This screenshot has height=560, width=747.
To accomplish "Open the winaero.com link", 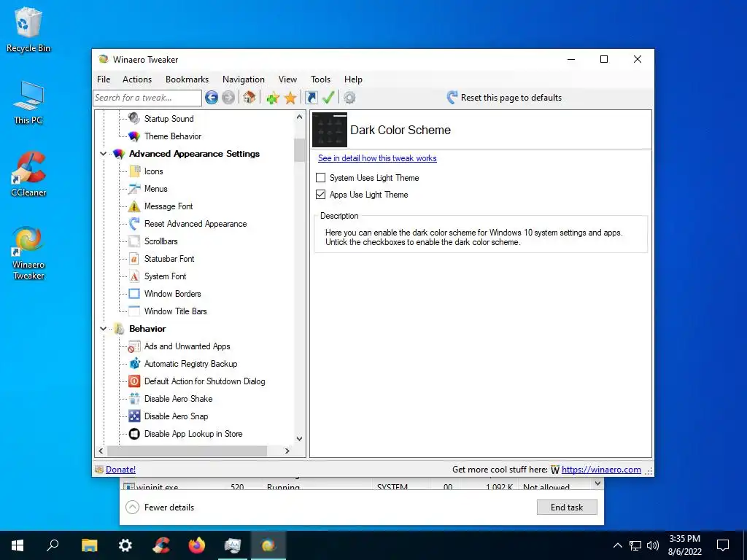I will tap(601, 470).
